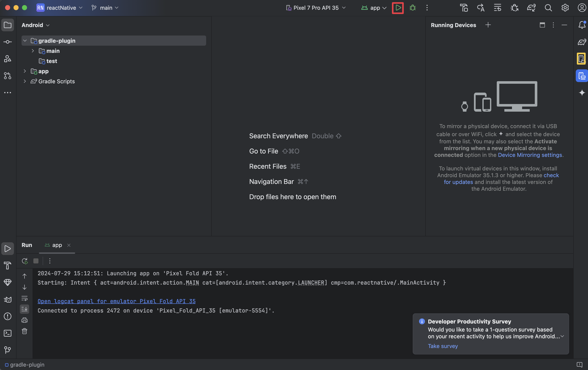The image size is (588, 370).
Task: Jump down the stack trace arrow
Action: (x=24, y=287)
